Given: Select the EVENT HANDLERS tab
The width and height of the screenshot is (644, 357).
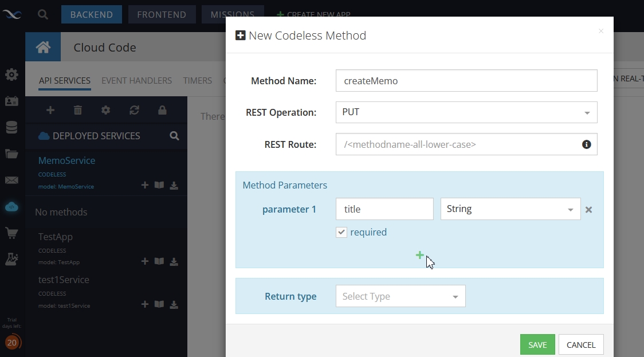Looking at the screenshot, I should point(137,81).
